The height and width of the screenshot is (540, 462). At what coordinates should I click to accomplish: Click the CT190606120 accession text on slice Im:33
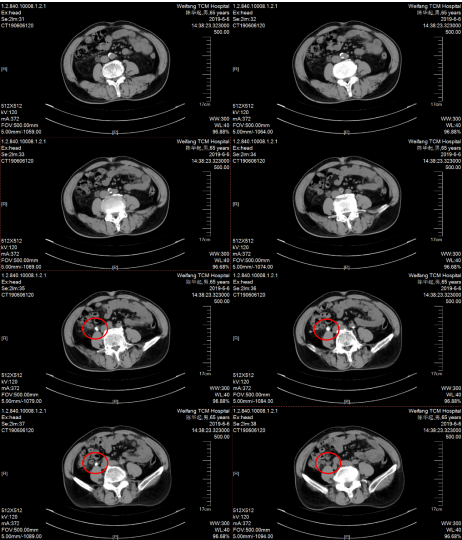coord(18,161)
